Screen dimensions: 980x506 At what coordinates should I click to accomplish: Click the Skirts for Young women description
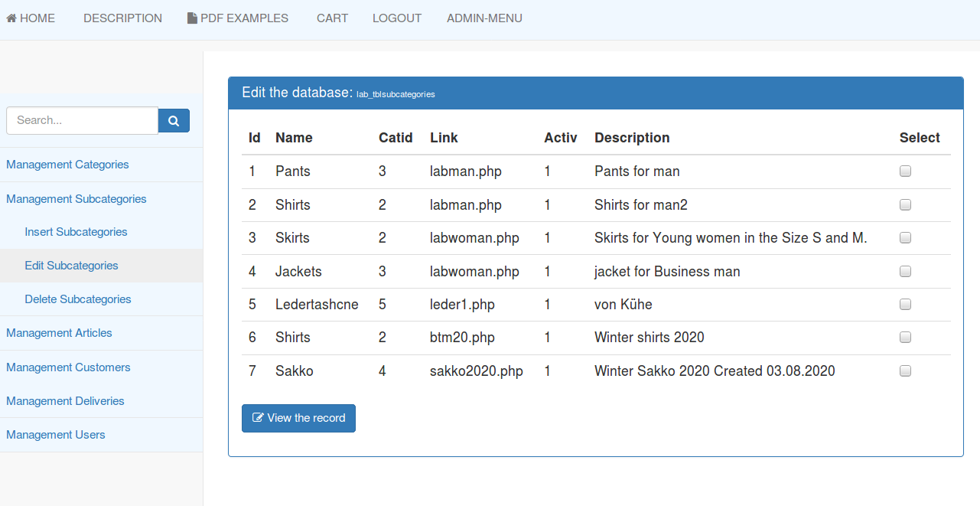[x=731, y=238]
